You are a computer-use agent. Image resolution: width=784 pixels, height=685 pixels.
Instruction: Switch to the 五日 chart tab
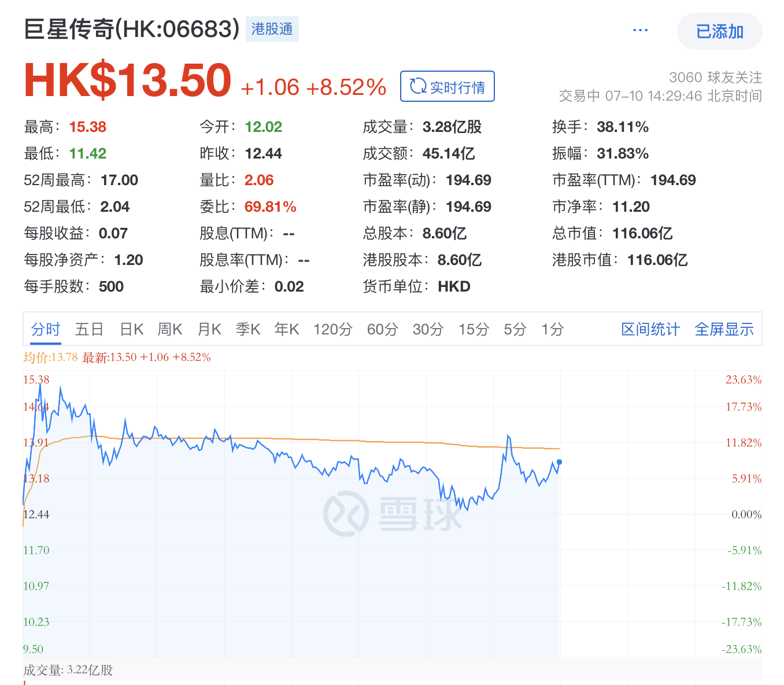coord(90,329)
